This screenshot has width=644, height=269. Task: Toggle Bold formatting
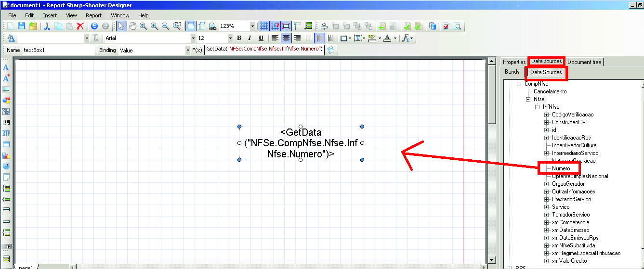click(x=239, y=38)
